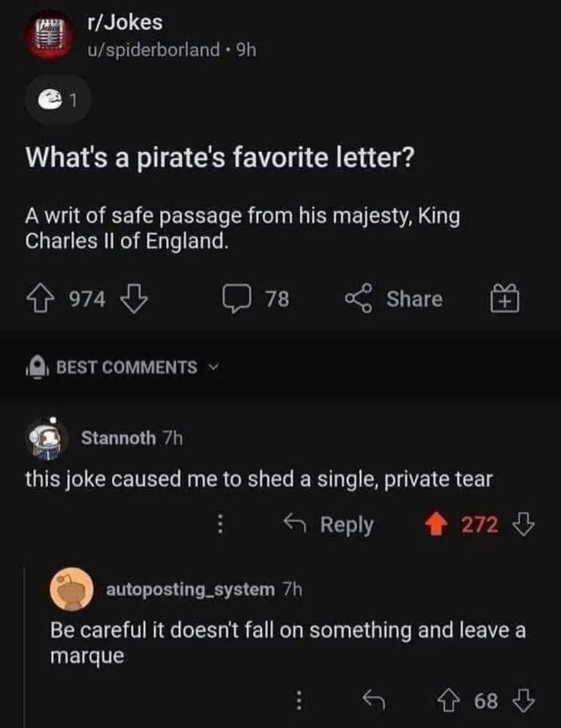
Task: Open the r/Jokes subreddit avatar
Action: tap(50, 33)
